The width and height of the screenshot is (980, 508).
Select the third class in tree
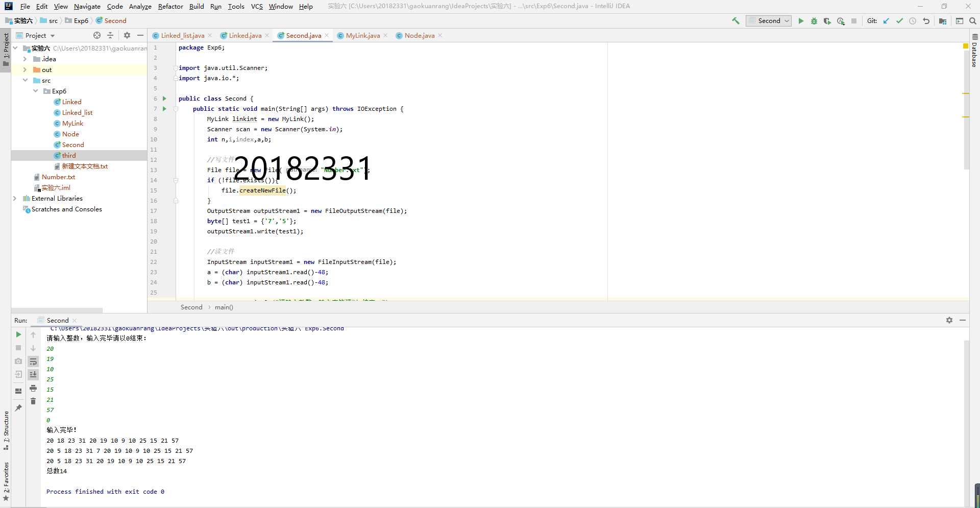point(69,155)
